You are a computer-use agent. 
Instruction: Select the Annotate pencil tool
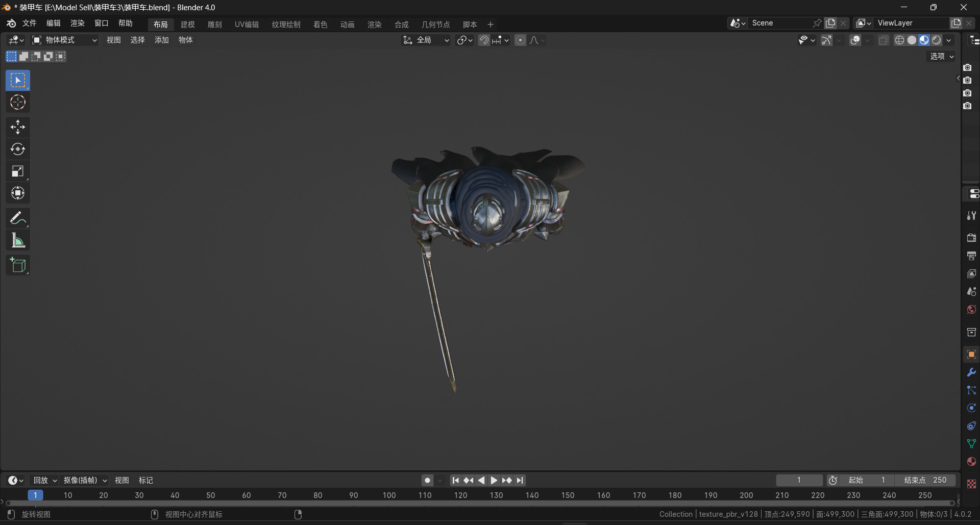[x=18, y=218]
